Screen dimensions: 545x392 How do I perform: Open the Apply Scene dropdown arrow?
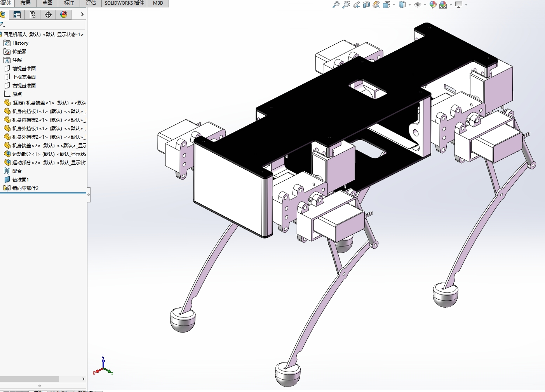coord(451,5)
